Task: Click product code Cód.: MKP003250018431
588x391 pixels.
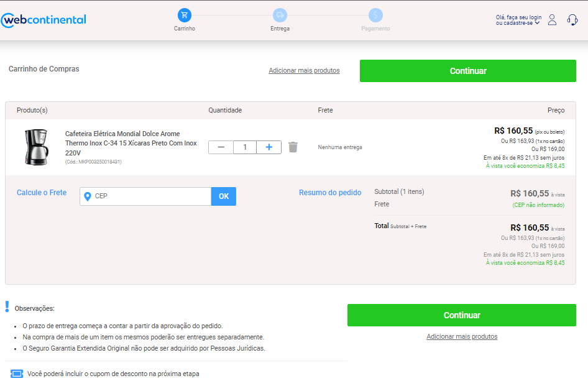Action: (93, 162)
